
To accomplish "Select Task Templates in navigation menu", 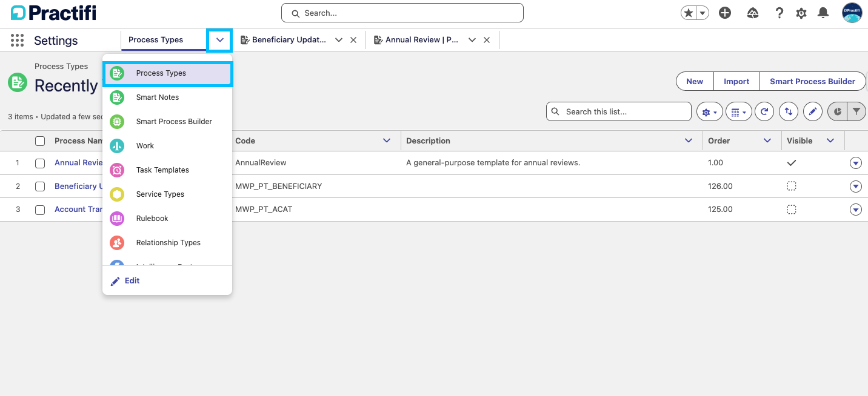I will pos(167,170).
